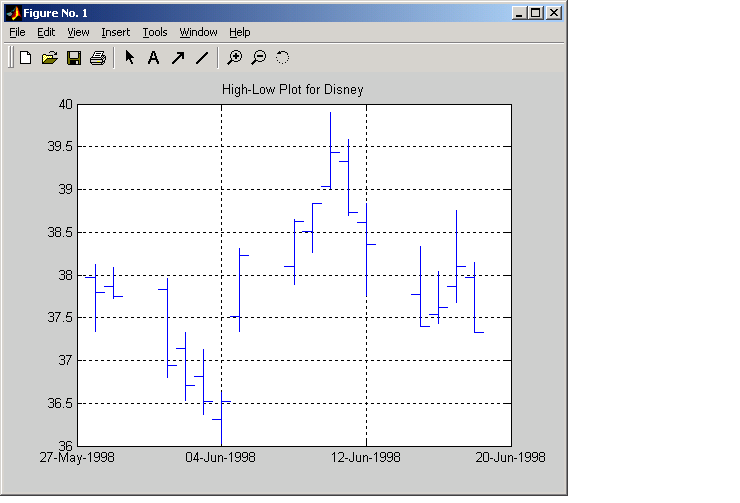Screen dimensions: 740x503
Task: Click the 04-Jun-1998 x-axis label
Action: coord(220,457)
